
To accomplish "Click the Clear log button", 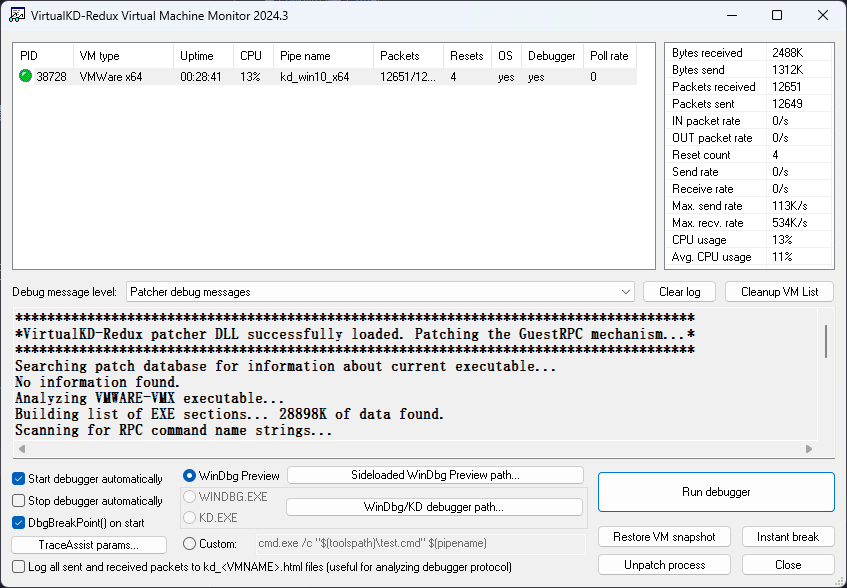I will coord(679,292).
